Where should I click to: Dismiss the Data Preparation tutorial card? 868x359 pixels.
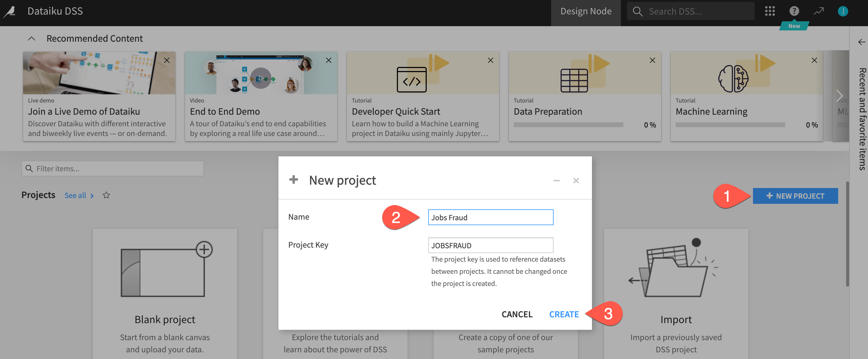652,60
